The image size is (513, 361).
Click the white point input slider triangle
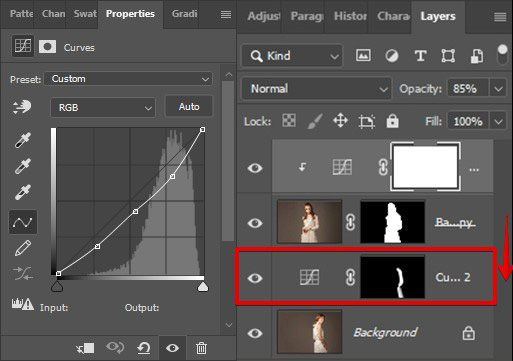203,287
